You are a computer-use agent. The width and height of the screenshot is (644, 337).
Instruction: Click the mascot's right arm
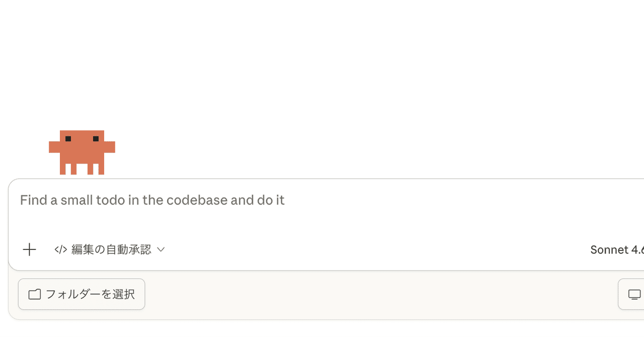tap(110, 147)
